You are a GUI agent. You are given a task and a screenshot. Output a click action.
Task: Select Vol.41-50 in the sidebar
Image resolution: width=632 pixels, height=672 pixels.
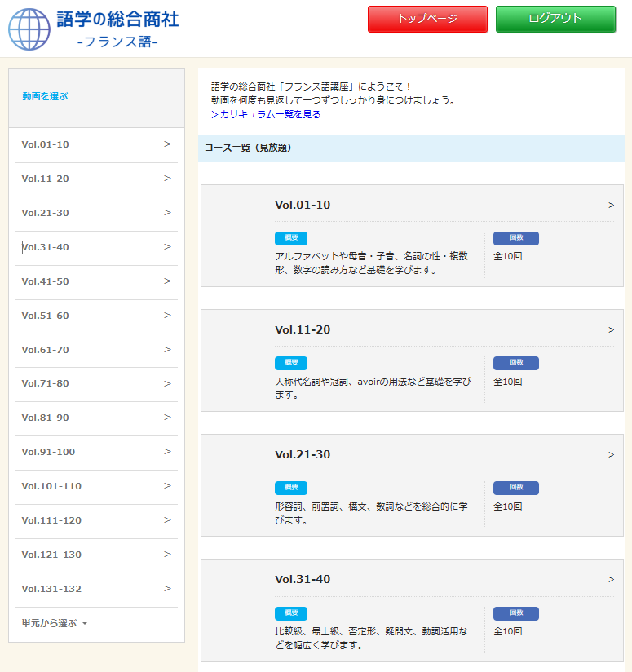46,281
